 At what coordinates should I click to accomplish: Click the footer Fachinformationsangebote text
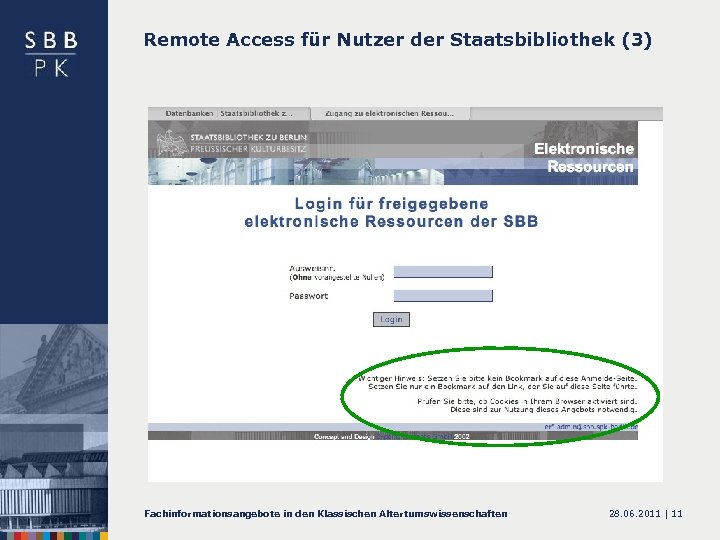click(326, 514)
